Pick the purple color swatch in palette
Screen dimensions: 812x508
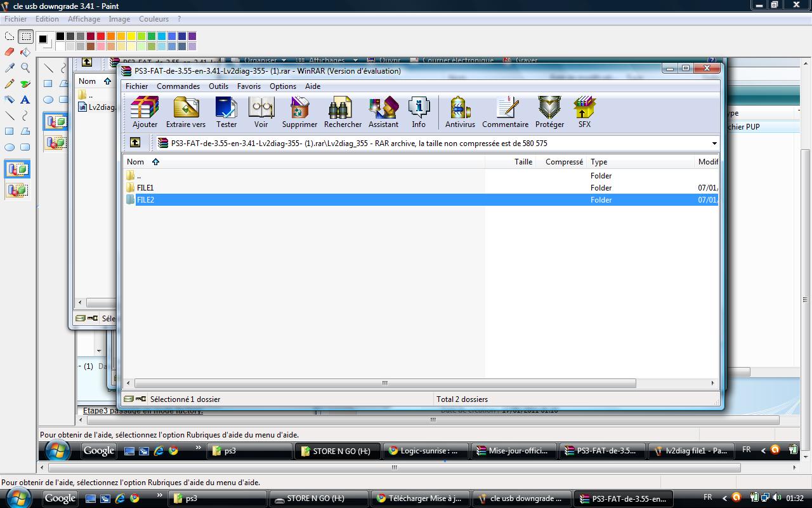[192, 36]
